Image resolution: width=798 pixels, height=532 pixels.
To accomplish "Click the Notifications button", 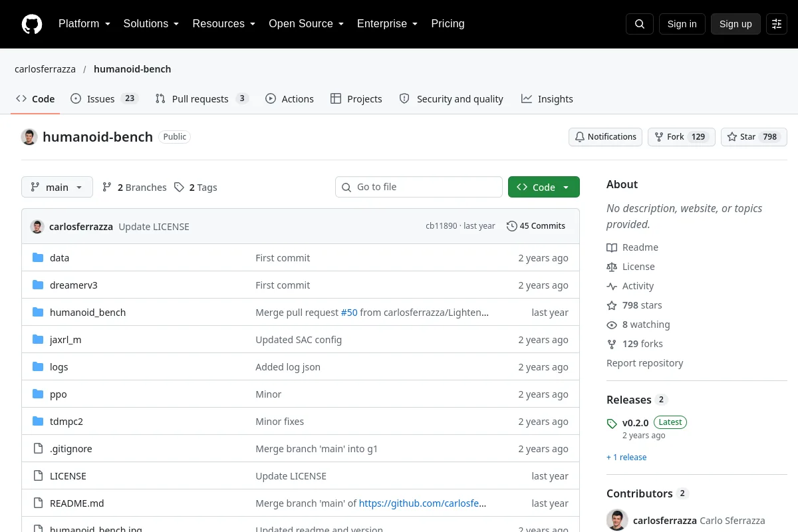I will coord(605,137).
